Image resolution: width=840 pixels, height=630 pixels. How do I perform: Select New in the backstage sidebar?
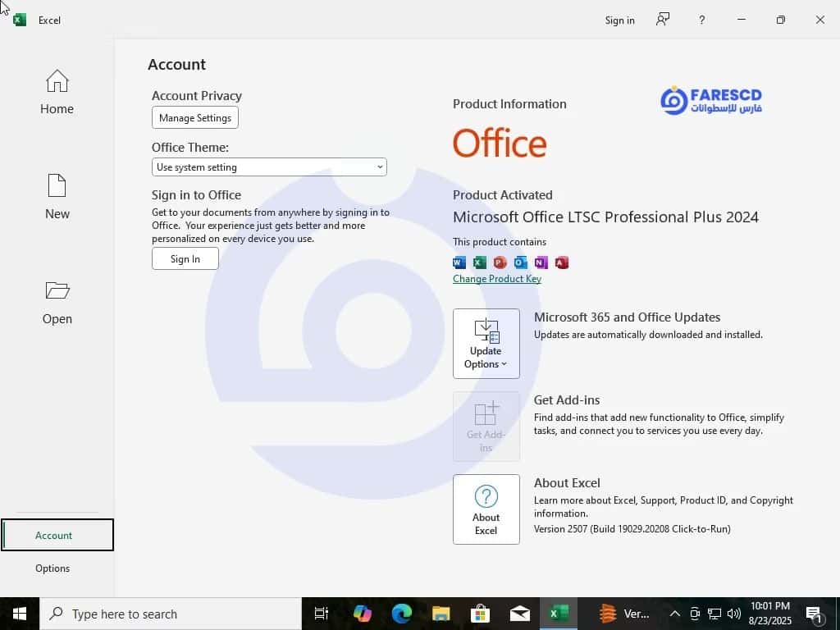pyautogui.click(x=57, y=197)
